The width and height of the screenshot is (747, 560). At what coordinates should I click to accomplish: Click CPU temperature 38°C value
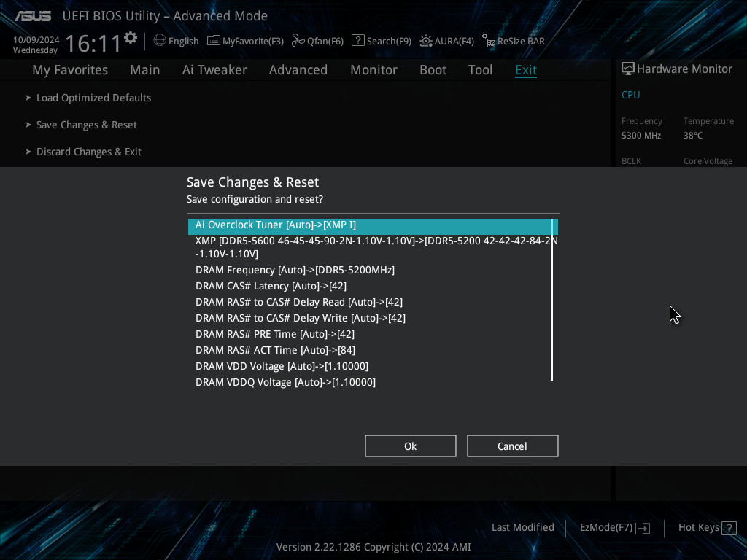click(693, 136)
